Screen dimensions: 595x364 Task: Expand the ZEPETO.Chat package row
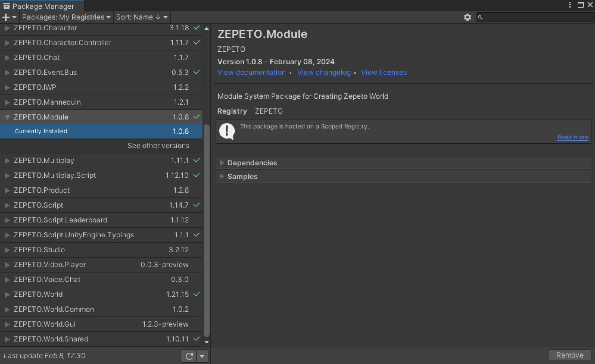coord(7,58)
